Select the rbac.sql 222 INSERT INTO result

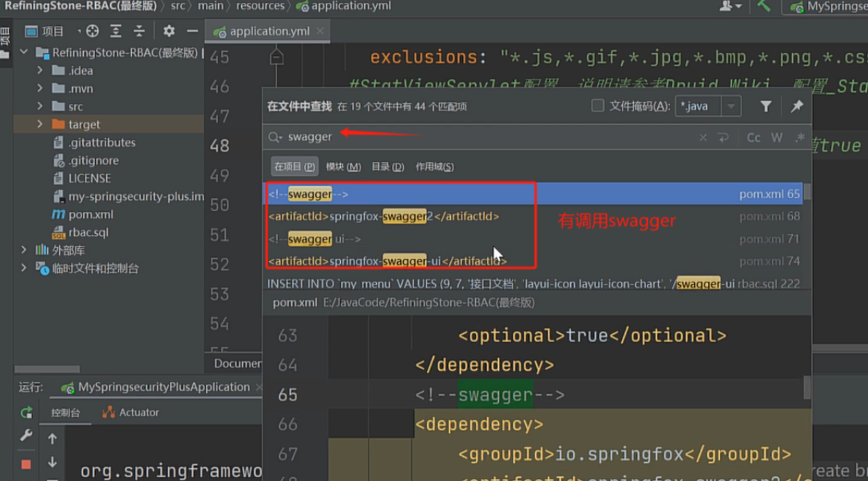533,283
